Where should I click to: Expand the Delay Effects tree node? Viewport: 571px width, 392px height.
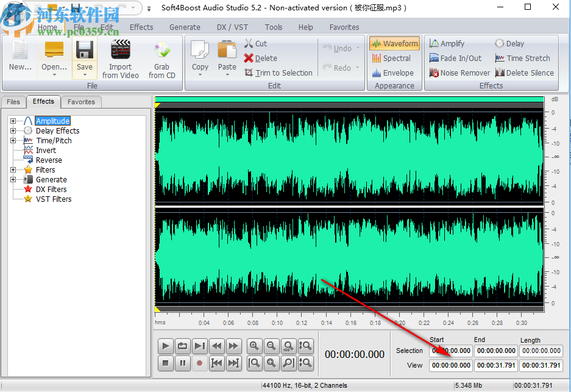tap(13, 130)
